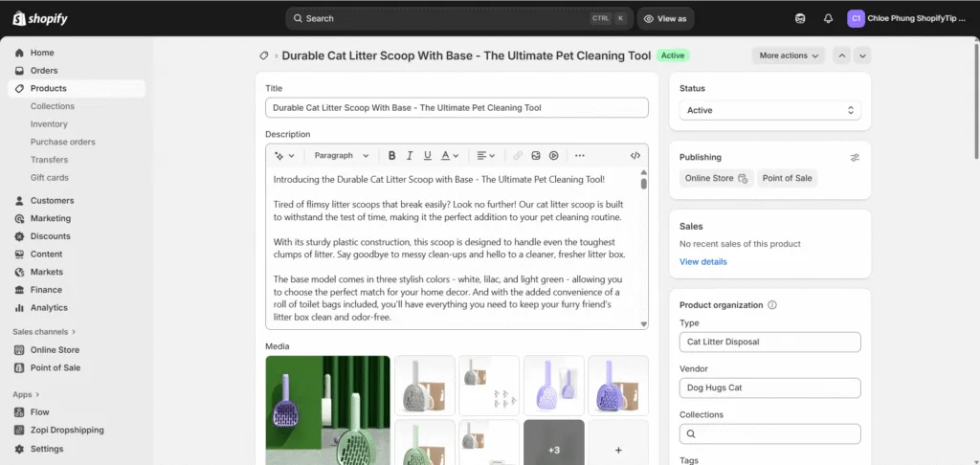Go to next product arrow

862,55
